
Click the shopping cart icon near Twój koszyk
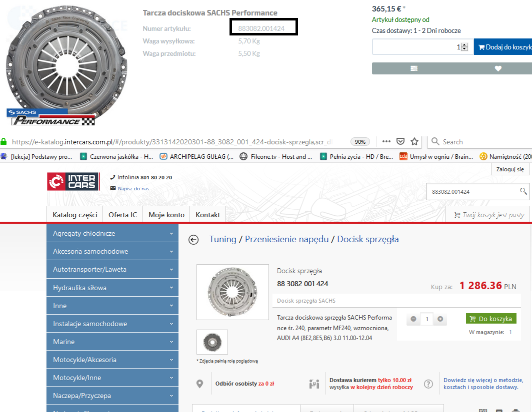(457, 215)
